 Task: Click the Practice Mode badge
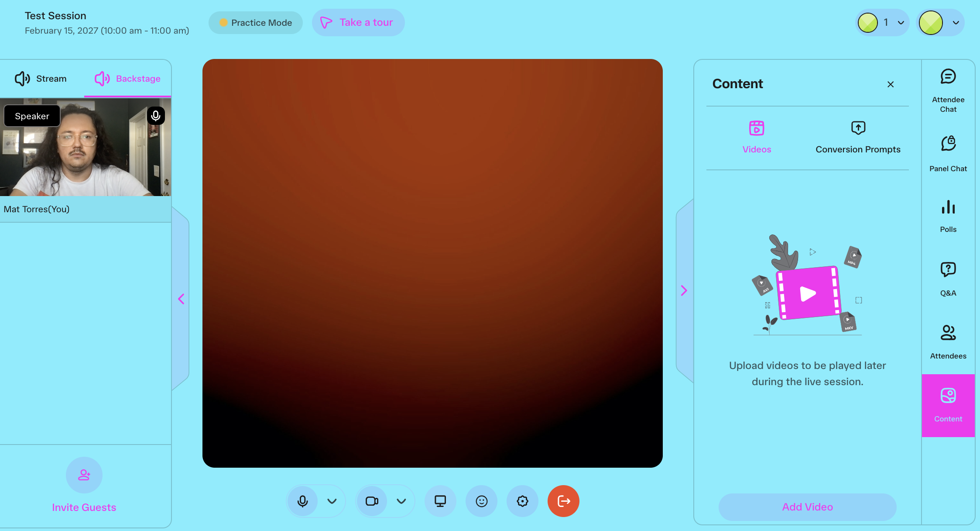(x=256, y=23)
